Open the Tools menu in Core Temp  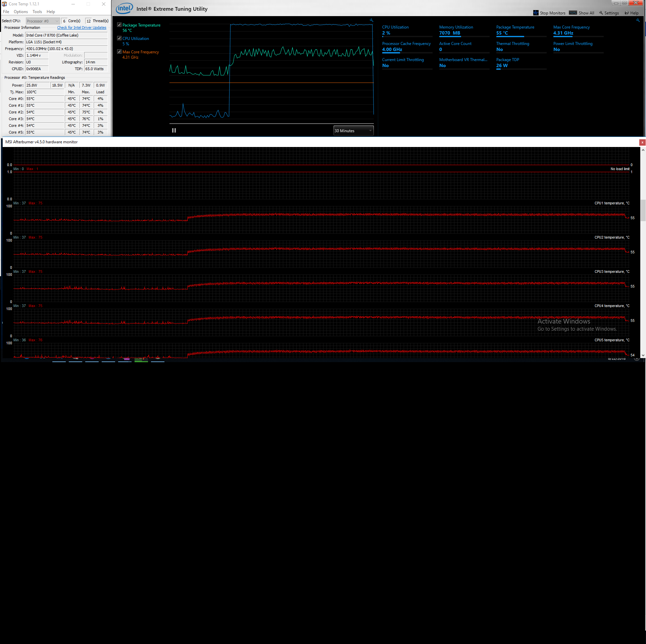[x=37, y=12]
